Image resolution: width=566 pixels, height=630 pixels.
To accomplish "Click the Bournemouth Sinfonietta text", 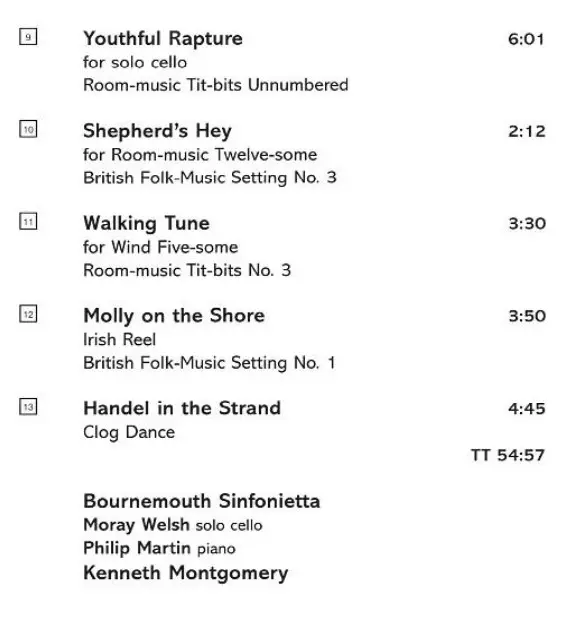I will pos(202,501).
